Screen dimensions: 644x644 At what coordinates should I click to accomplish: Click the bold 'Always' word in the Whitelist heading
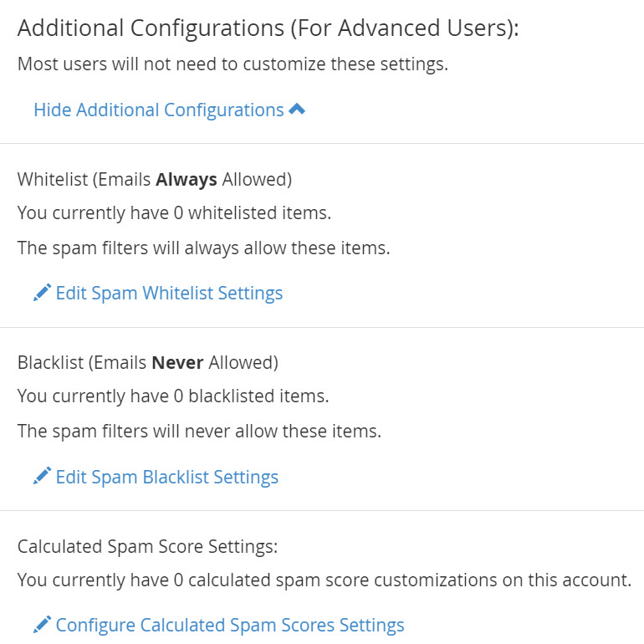(187, 179)
